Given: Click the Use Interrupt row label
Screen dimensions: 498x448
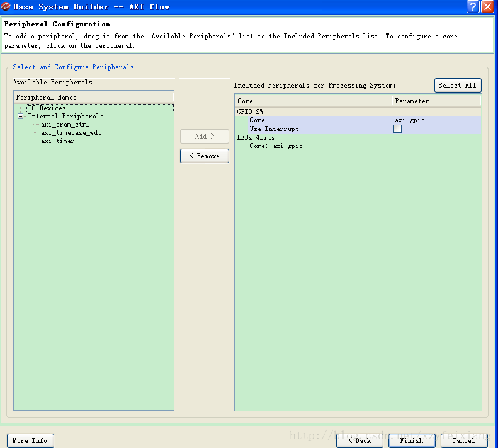Looking at the screenshot, I should tap(274, 129).
